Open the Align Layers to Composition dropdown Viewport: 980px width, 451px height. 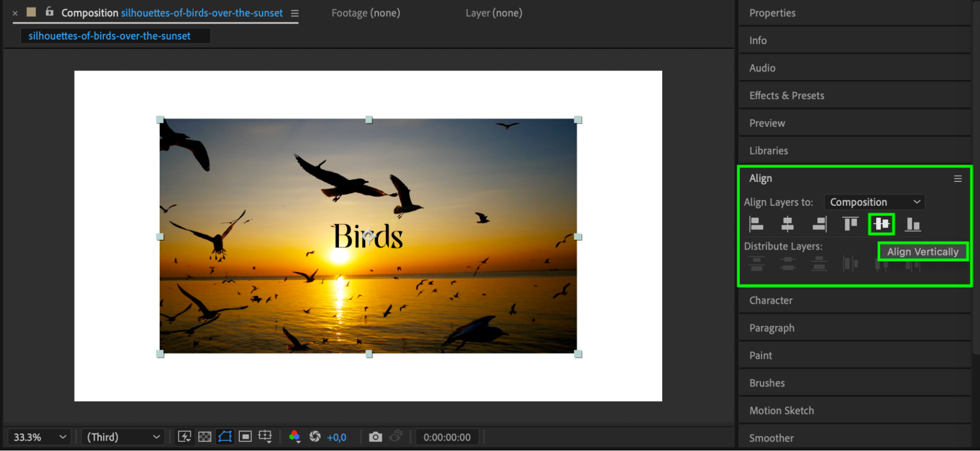875,202
